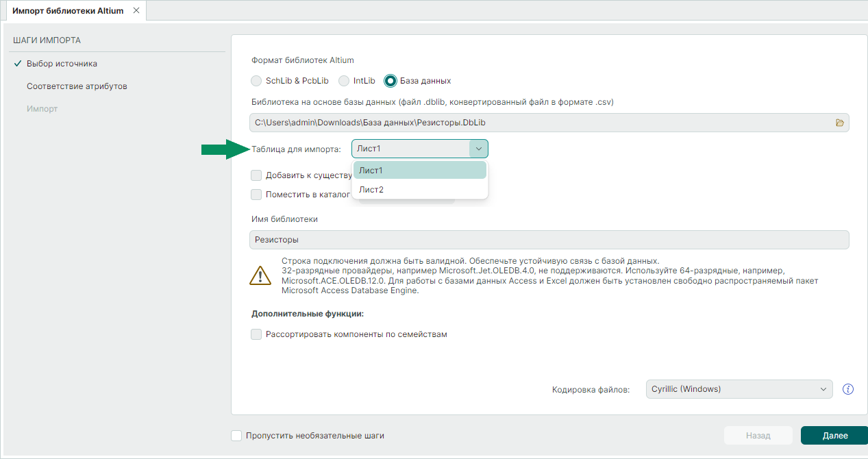Open the file encoding dropdown

tap(739, 389)
